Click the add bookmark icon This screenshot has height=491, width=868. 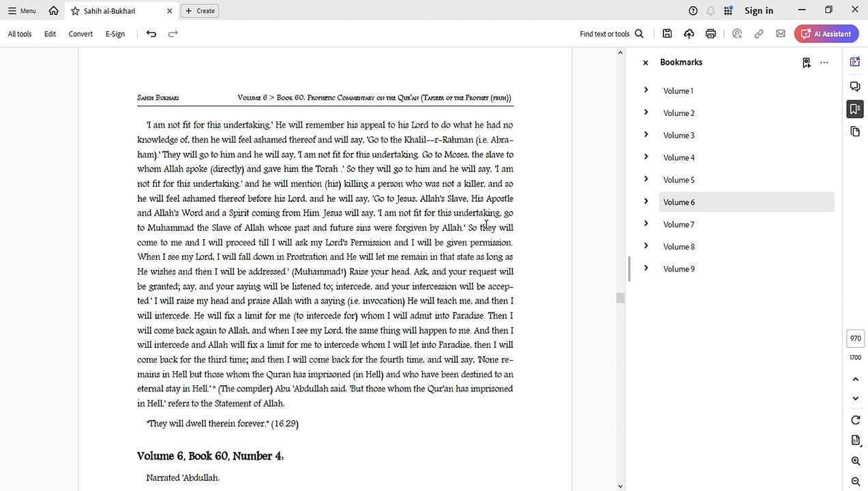[806, 63]
